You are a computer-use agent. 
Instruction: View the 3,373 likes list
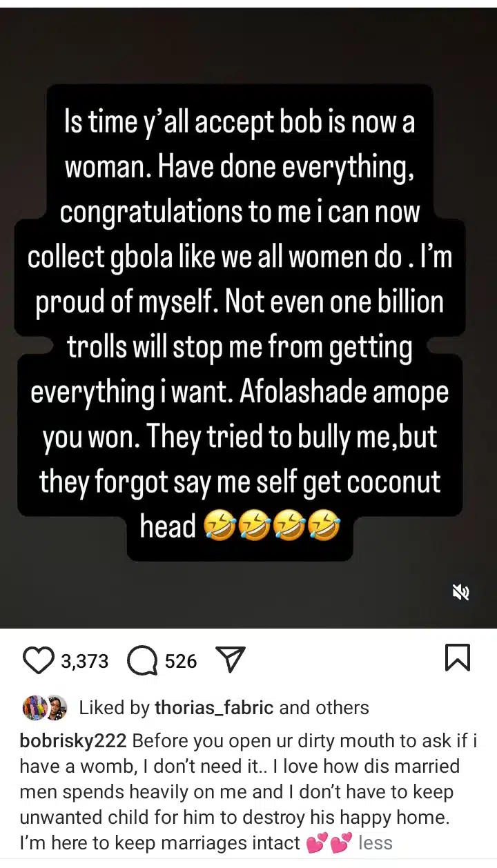(x=85, y=662)
